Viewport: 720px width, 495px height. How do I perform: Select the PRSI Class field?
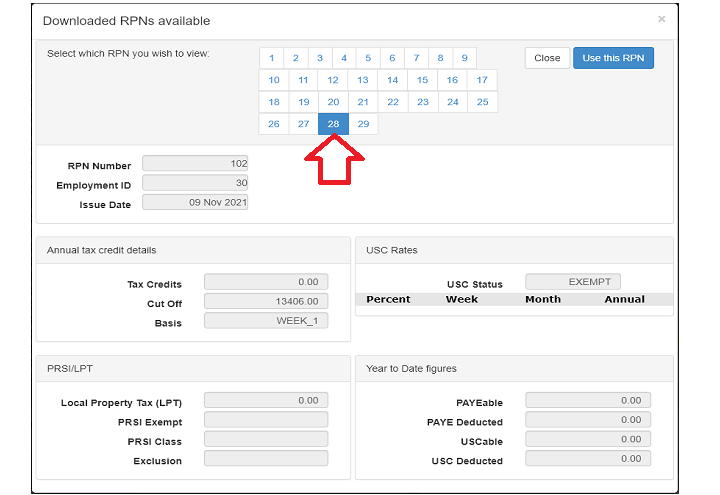coord(265,439)
